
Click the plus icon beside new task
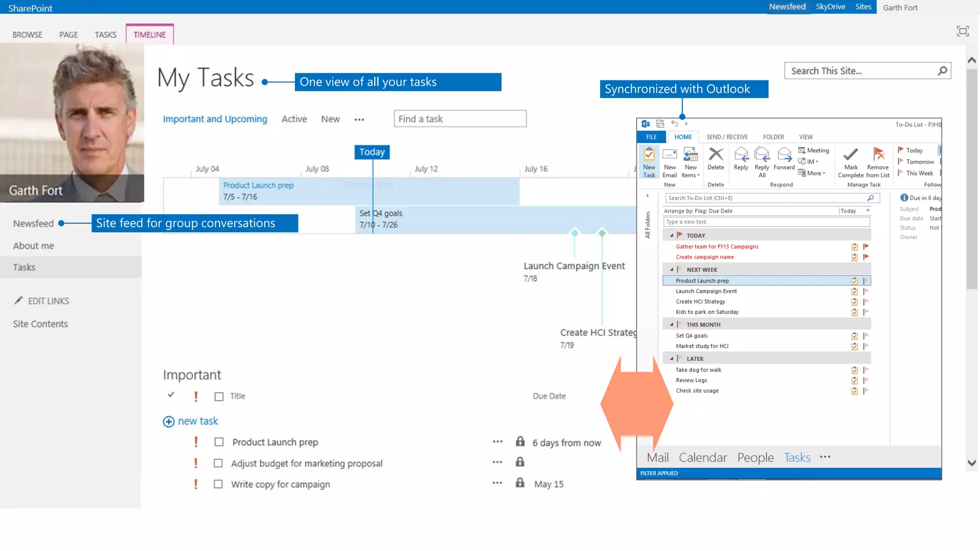tap(168, 421)
